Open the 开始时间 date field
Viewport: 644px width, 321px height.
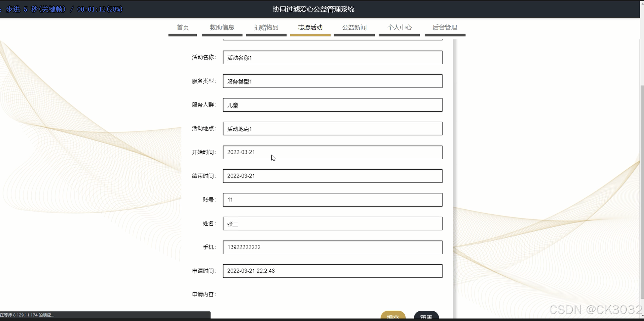332,152
